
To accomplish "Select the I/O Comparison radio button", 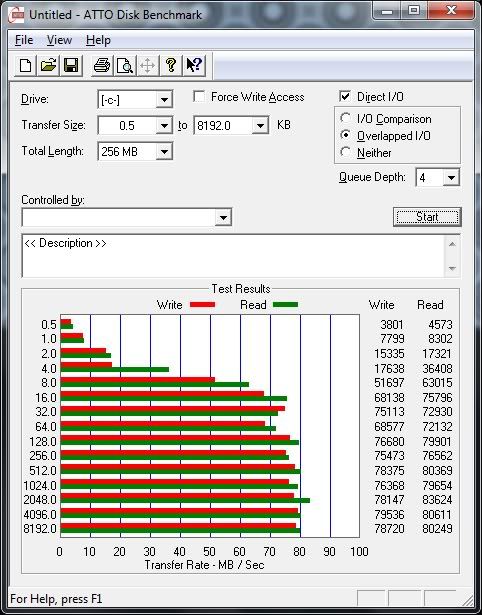I will 346,118.
